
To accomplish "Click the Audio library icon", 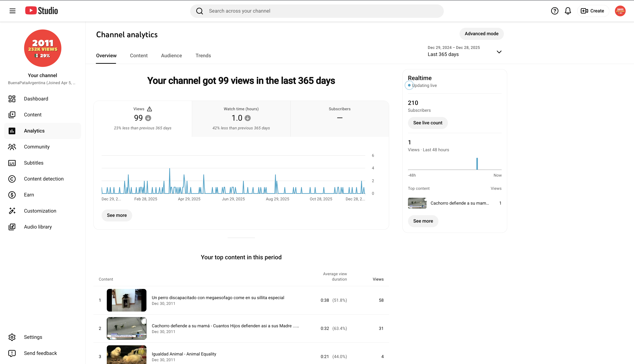I will [12, 227].
